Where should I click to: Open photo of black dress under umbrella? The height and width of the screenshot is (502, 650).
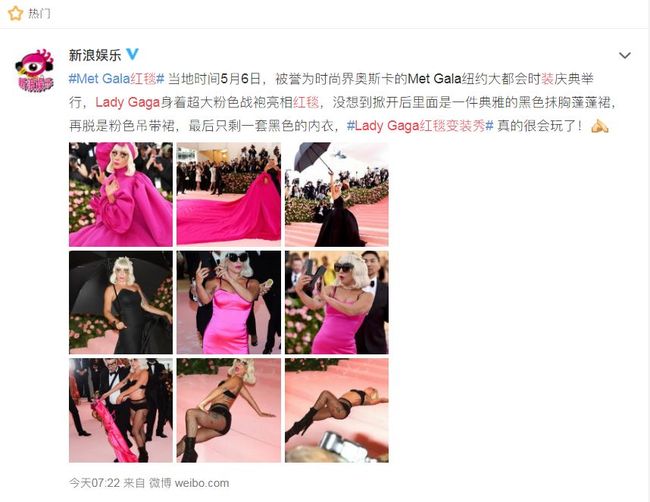pos(121,302)
